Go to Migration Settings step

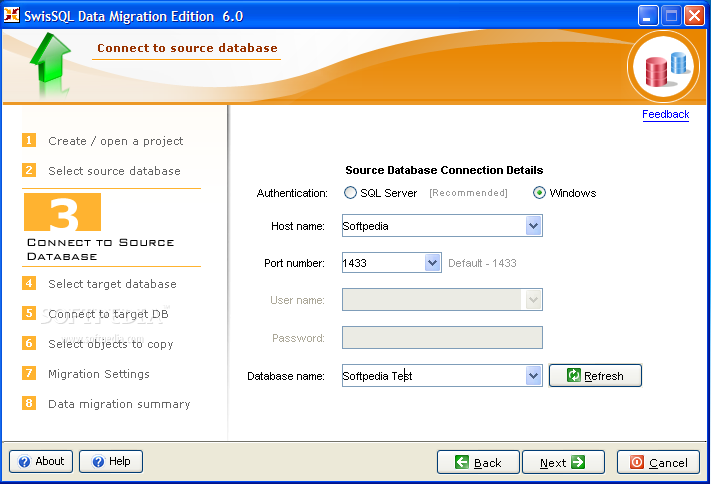tap(98, 374)
